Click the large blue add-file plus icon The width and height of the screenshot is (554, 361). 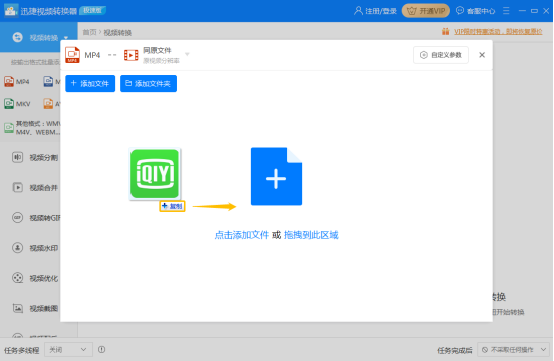[x=276, y=176]
